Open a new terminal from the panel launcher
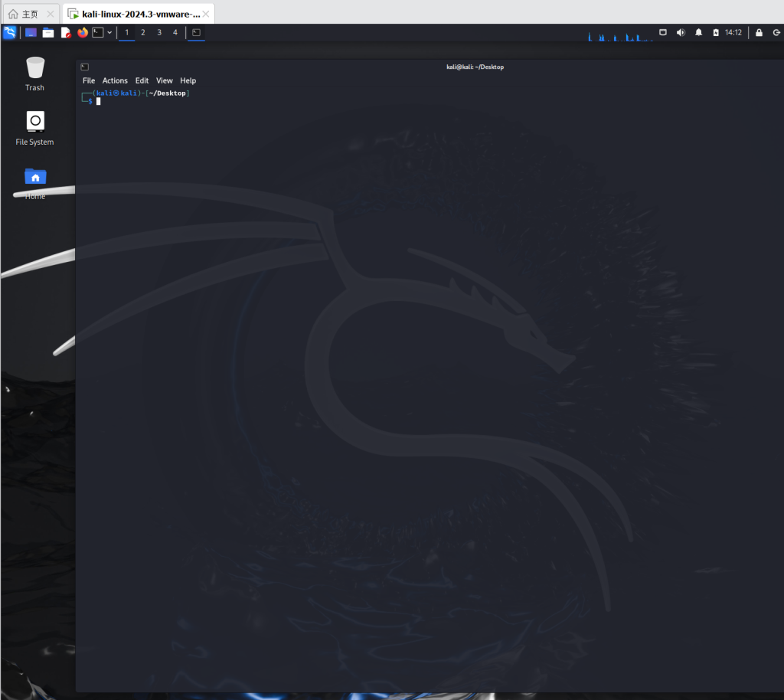Image resolution: width=784 pixels, height=700 pixels. [x=98, y=32]
